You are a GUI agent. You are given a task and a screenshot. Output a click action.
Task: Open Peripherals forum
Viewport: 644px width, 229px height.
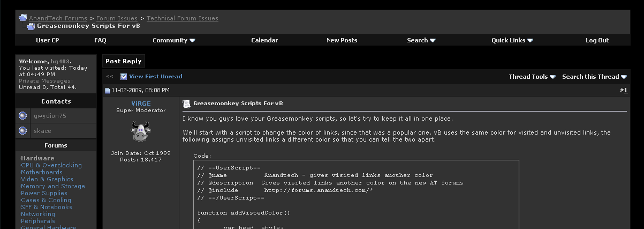click(38, 221)
